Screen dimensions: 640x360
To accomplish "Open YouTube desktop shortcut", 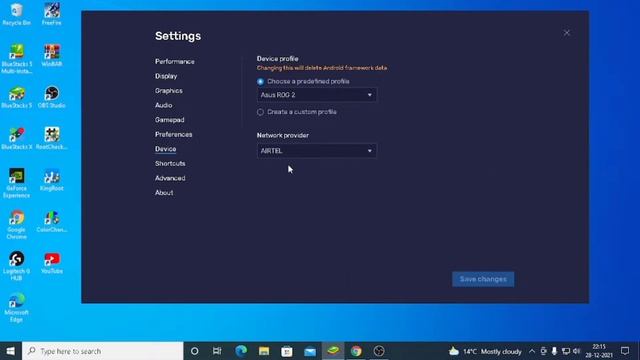I will [x=52, y=263].
